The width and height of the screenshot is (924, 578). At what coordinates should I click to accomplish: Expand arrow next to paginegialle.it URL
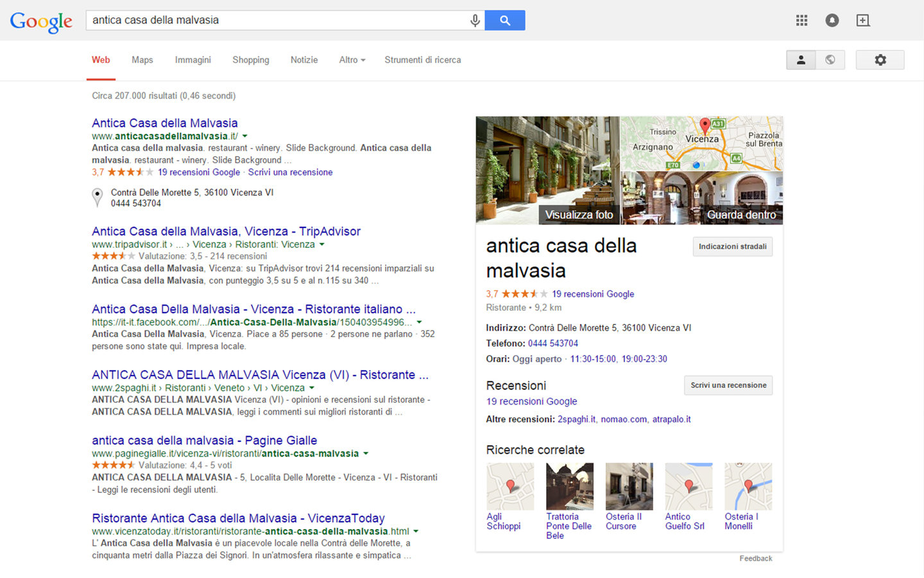click(366, 453)
